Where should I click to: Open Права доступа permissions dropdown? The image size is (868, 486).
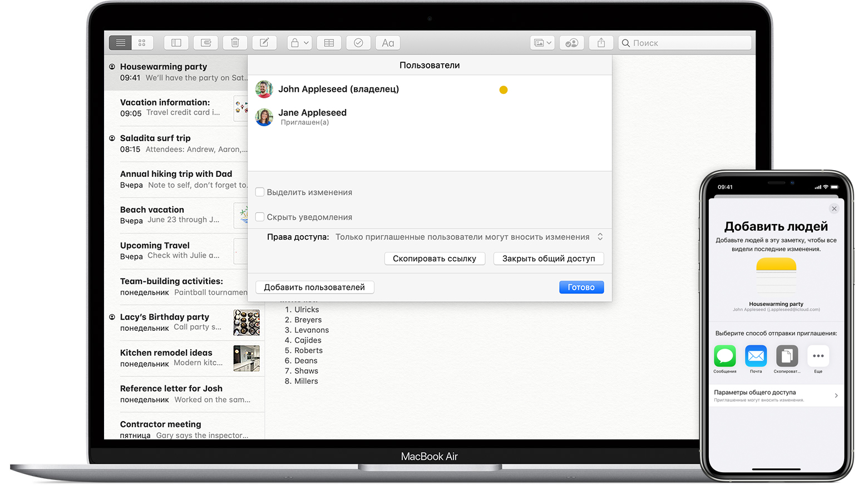coord(469,237)
